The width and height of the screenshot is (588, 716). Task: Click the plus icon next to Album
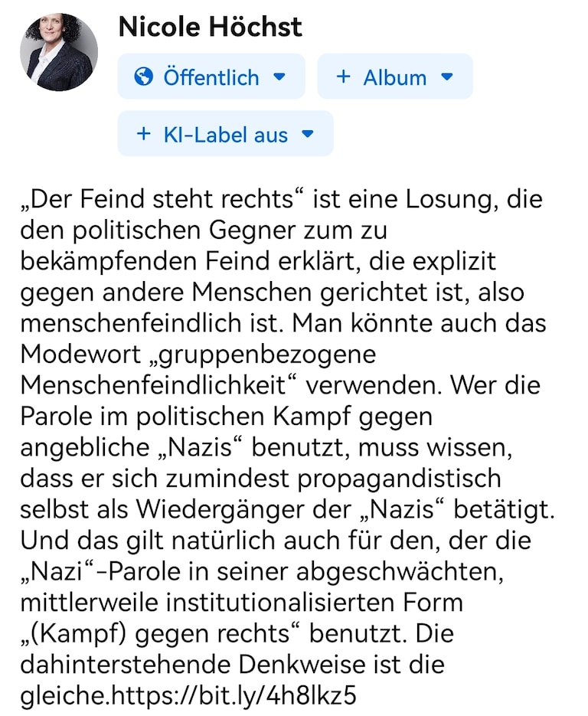coord(344,77)
